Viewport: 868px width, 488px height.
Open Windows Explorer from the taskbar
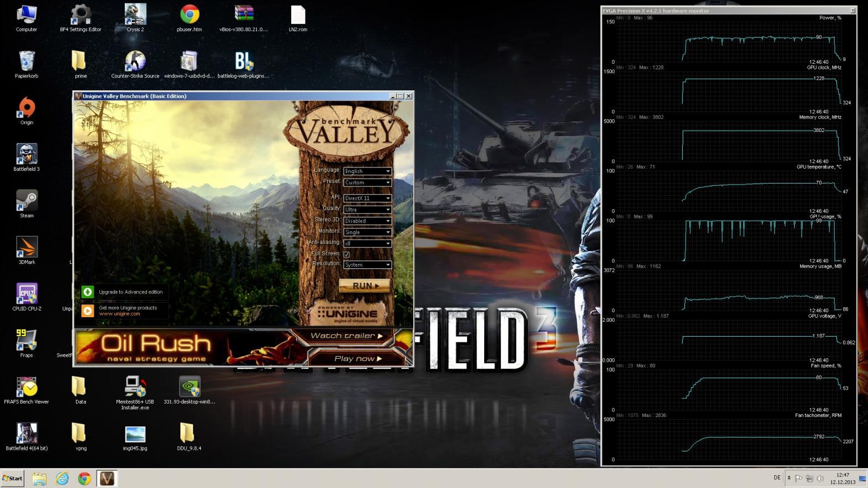point(39,478)
